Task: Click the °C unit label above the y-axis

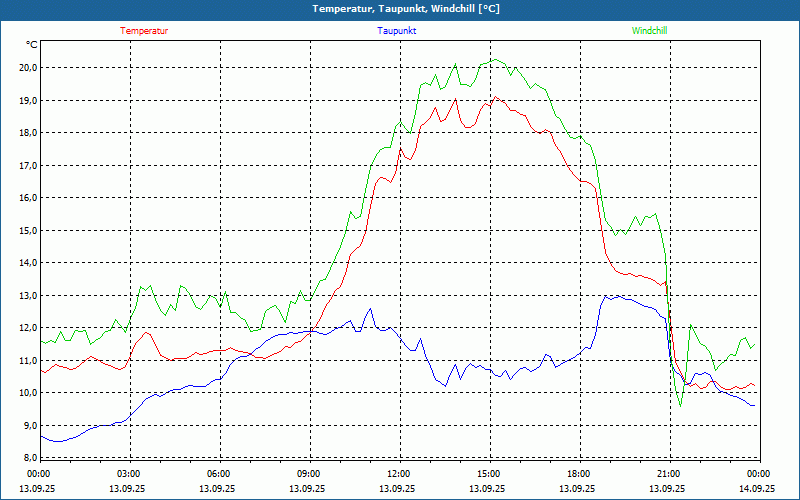Action: [32, 45]
